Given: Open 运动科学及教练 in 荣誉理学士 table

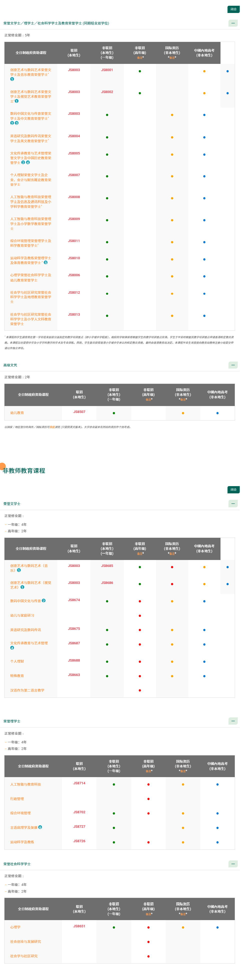Looking at the screenshot, I should pos(22,842).
